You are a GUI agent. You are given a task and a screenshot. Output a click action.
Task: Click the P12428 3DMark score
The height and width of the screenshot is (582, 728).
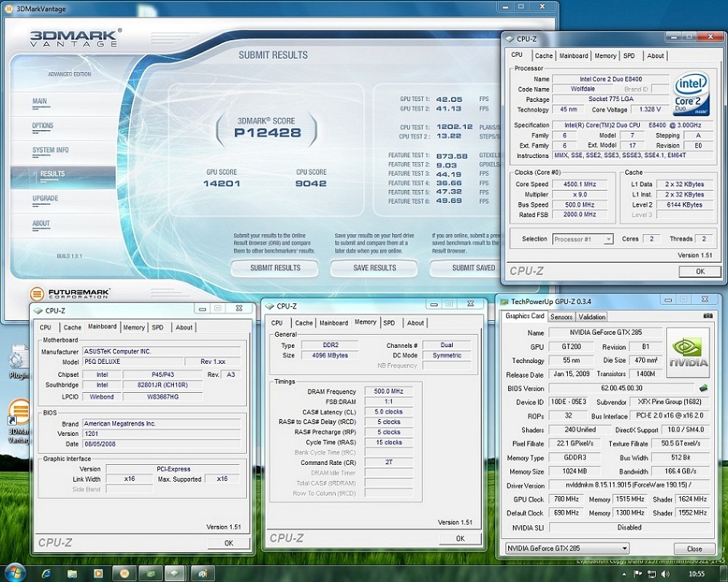click(x=267, y=132)
